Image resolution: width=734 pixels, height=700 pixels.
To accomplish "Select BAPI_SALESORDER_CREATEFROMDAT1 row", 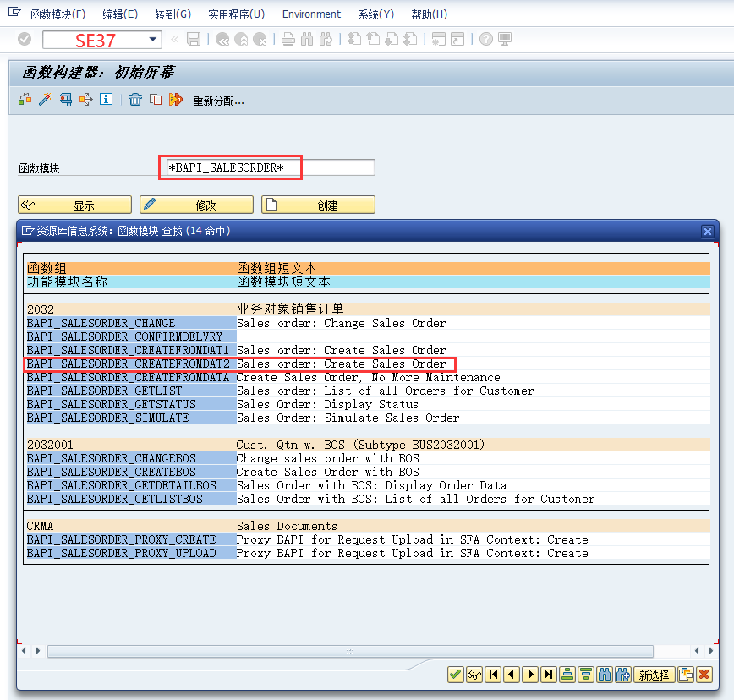I will point(369,351).
